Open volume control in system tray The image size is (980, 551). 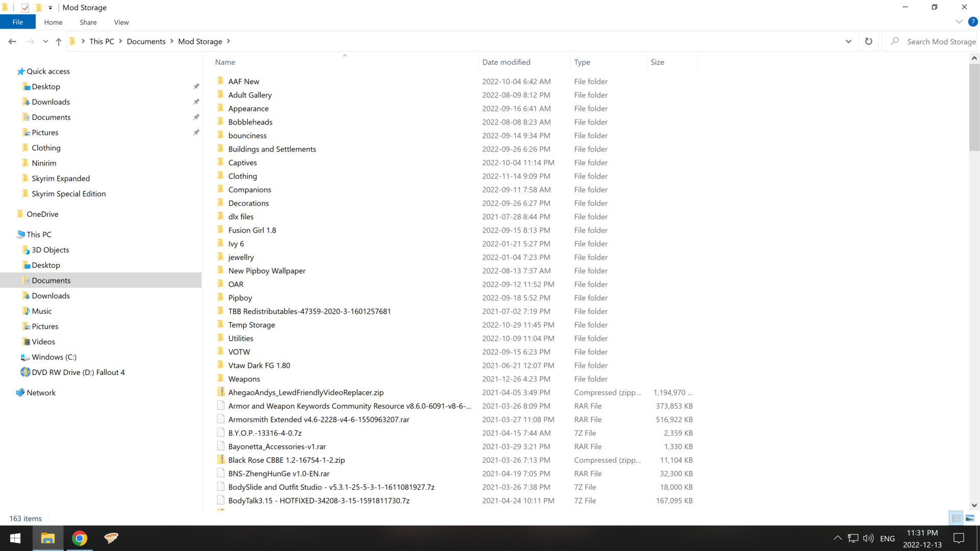coord(868,538)
